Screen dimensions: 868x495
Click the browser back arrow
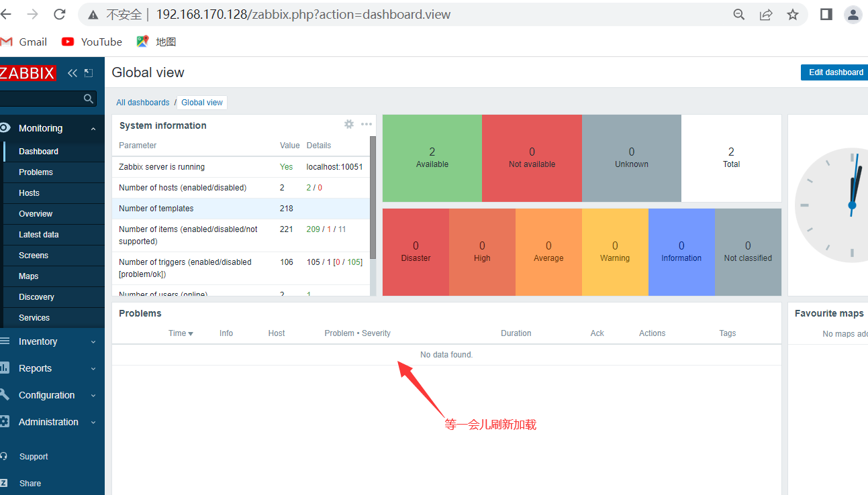[x=6, y=14]
